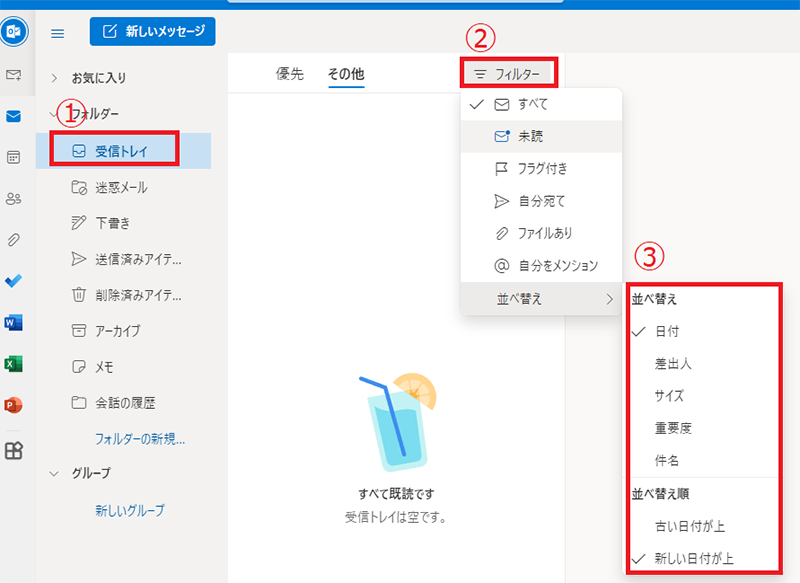Open the 削除済みアイテム folder

click(123, 295)
